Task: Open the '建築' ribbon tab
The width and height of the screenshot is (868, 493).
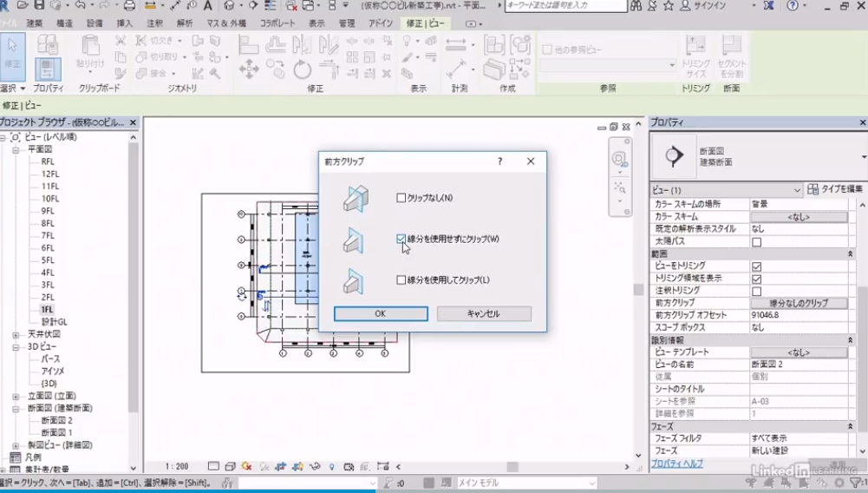Action: [35, 23]
